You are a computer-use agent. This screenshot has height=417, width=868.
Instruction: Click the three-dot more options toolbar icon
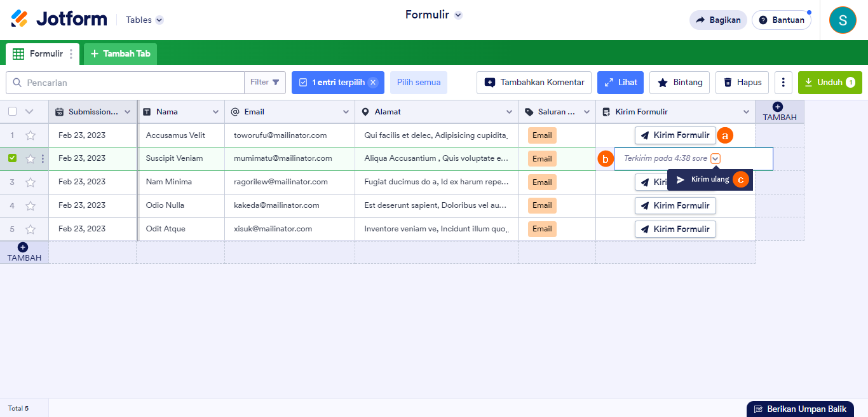783,83
